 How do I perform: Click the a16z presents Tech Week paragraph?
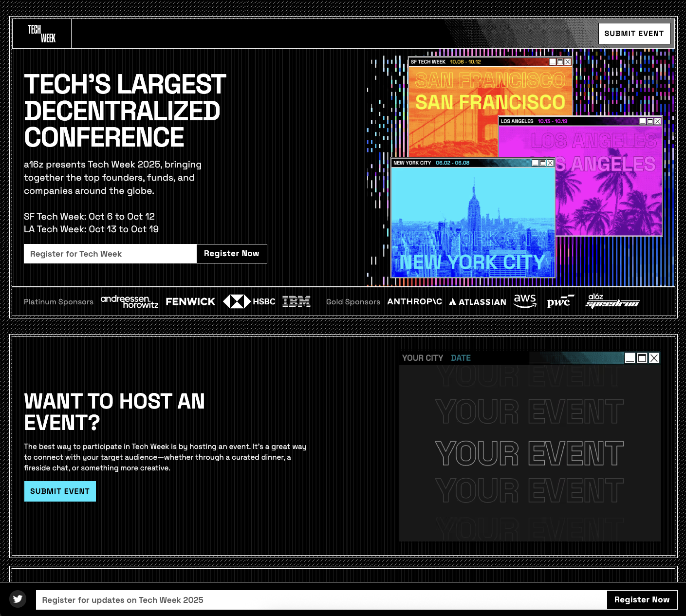click(x=112, y=178)
